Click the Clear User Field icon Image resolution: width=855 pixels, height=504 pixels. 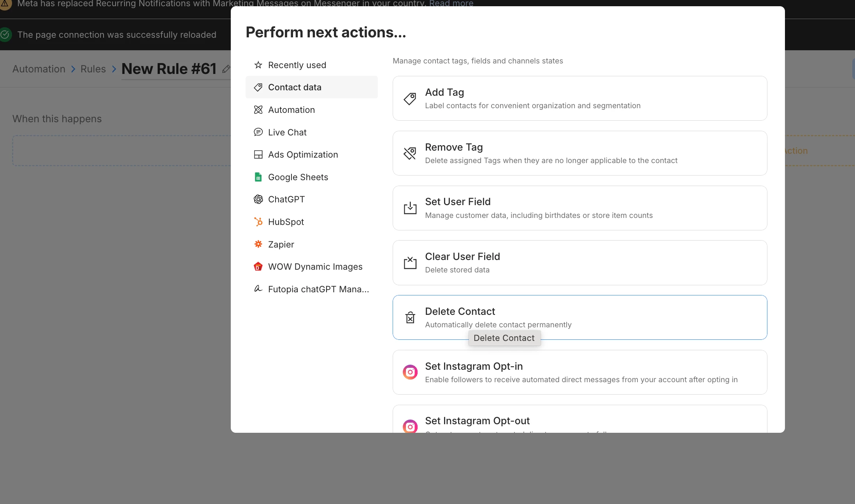pyautogui.click(x=410, y=263)
